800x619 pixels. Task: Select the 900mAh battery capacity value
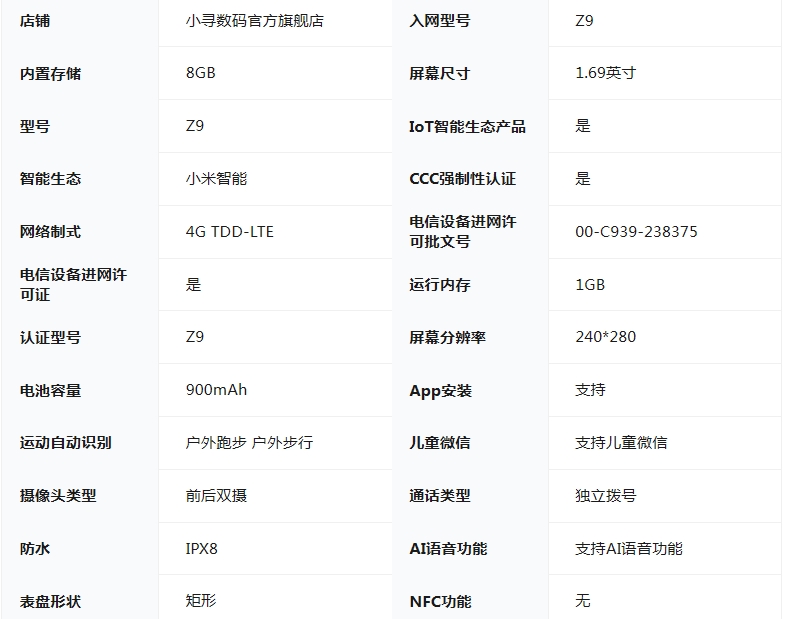(x=216, y=390)
